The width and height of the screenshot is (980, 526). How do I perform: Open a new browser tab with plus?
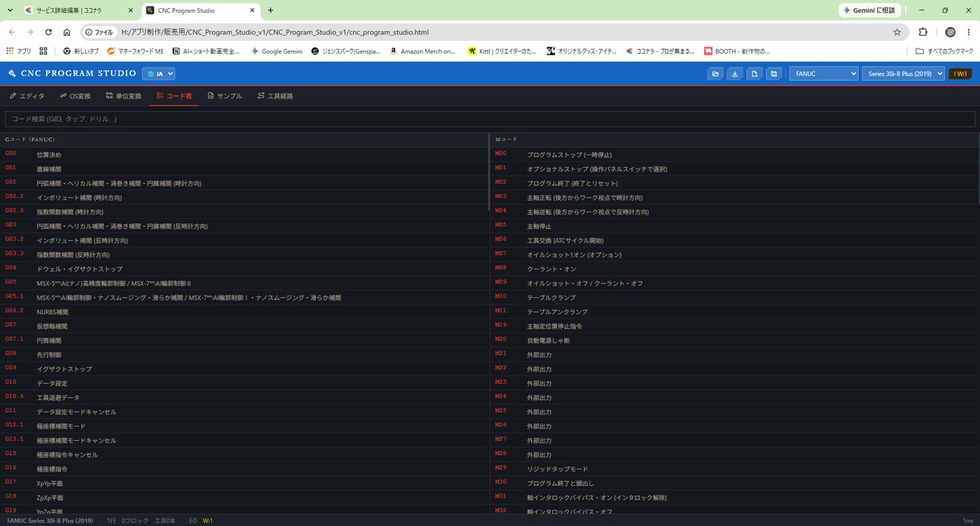[271, 10]
